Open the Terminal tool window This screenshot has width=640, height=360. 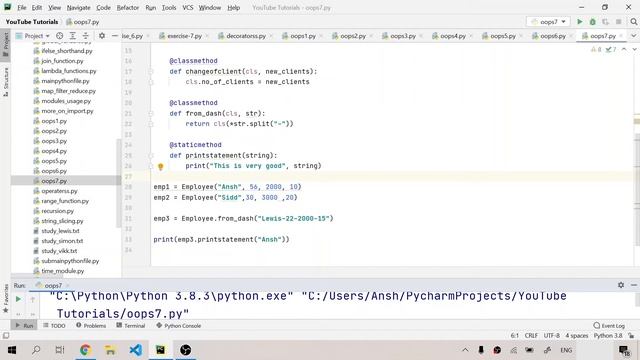131,326
